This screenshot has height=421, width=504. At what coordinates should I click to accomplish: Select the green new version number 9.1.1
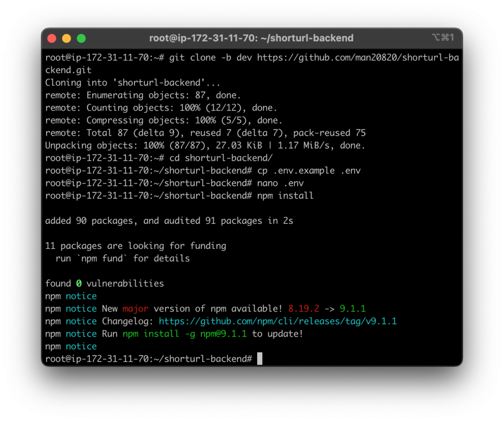[354, 309]
